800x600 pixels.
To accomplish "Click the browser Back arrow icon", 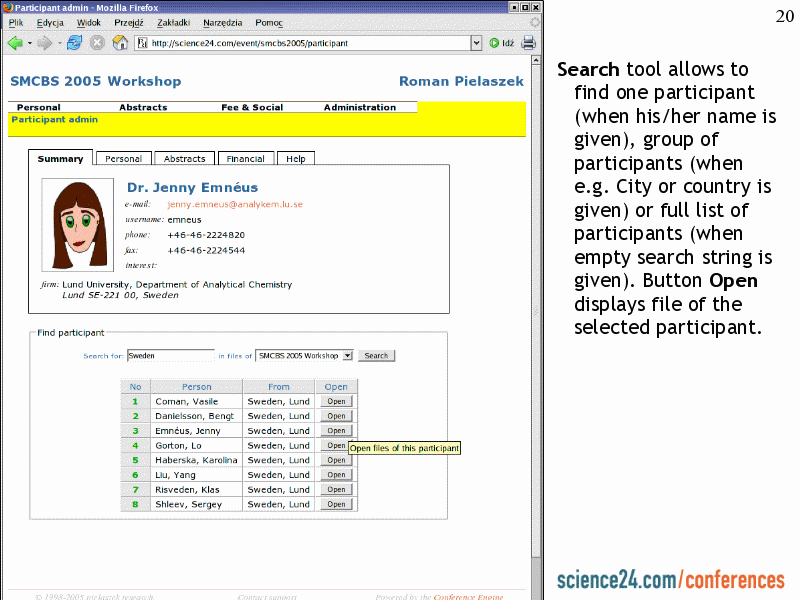I will 15,43.
